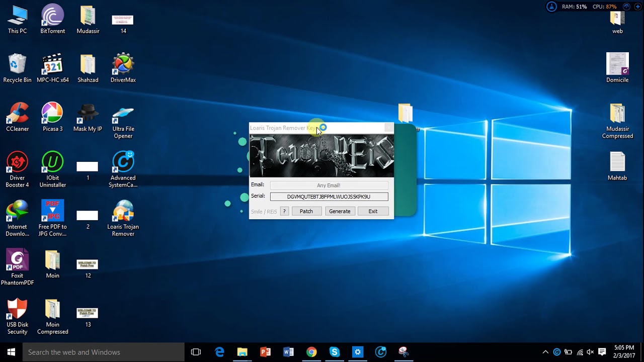
Task: Open Loaris Trojan Remover desktop shortcut
Action: [x=123, y=219]
